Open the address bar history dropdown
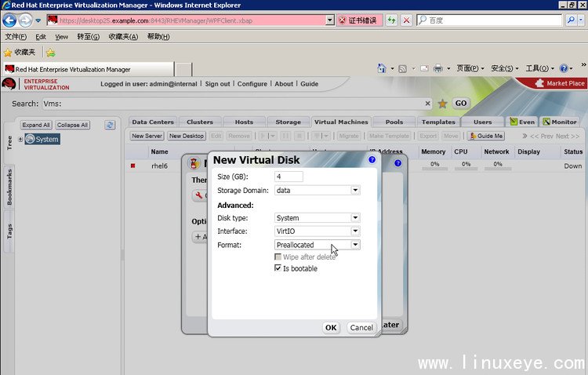588x375 pixels. point(330,20)
